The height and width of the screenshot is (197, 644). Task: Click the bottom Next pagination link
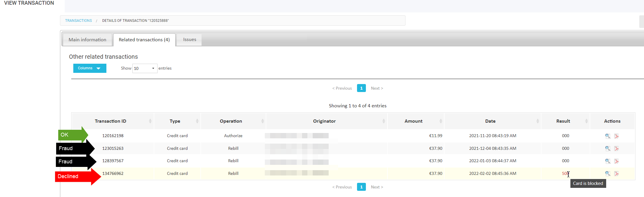coord(377,187)
